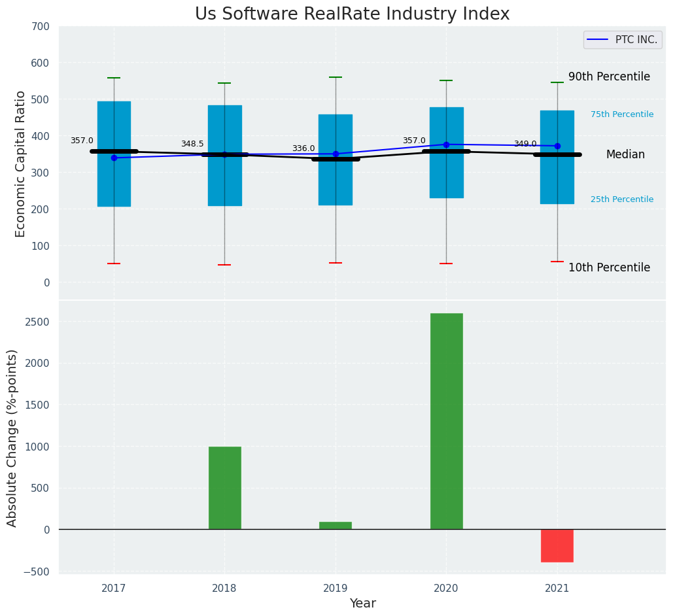This screenshot has height=616, width=673.
Task: Click the 75th Percentile label
Action: point(622,114)
